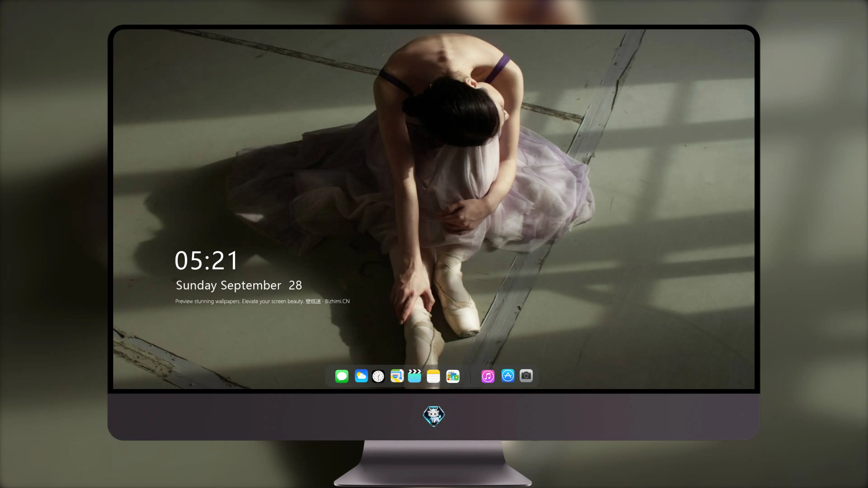The height and width of the screenshot is (488, 868).
Task: Open the green Messages app in dock
Action: 342,376
